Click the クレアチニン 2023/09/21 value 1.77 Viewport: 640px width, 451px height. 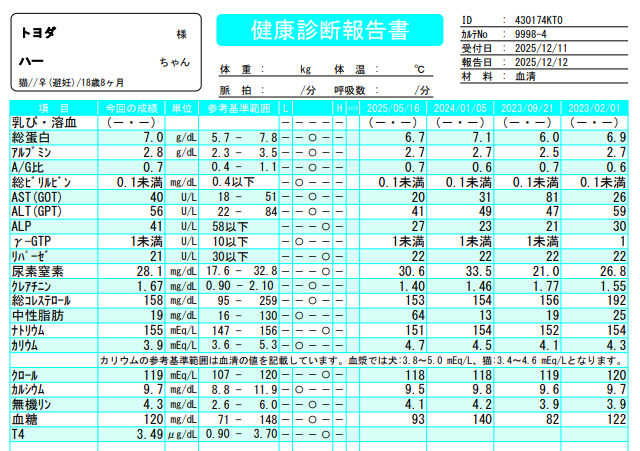click(546, 286)
